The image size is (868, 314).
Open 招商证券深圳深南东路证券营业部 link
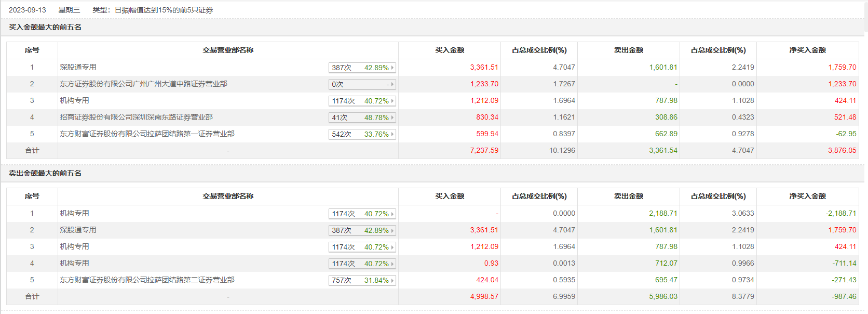coord(136,117)
